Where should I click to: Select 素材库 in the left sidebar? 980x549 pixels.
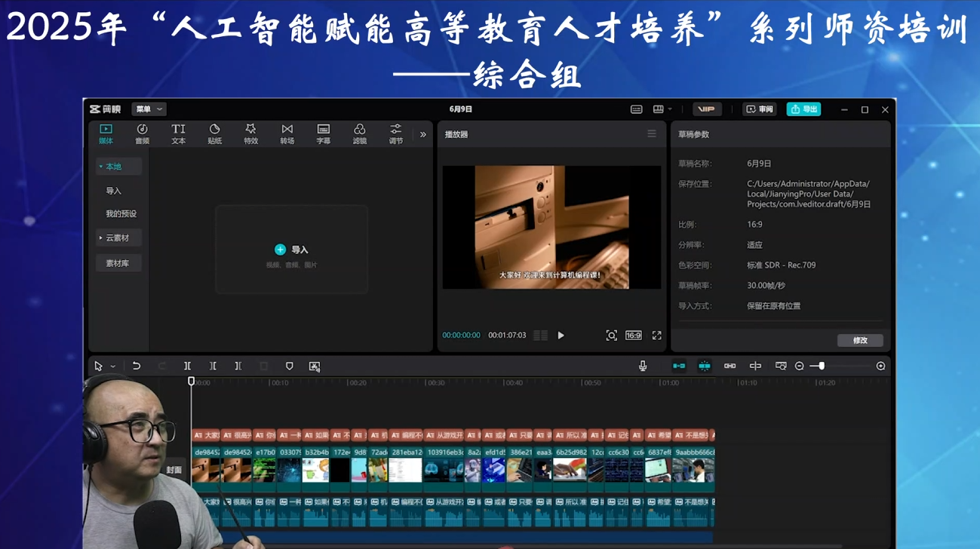[x=118, y=262]
